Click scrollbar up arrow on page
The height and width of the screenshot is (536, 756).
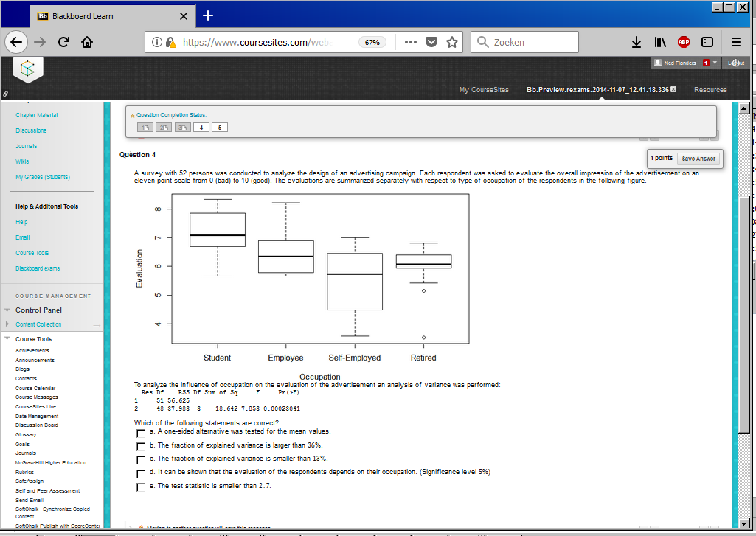tap(744, 108)
